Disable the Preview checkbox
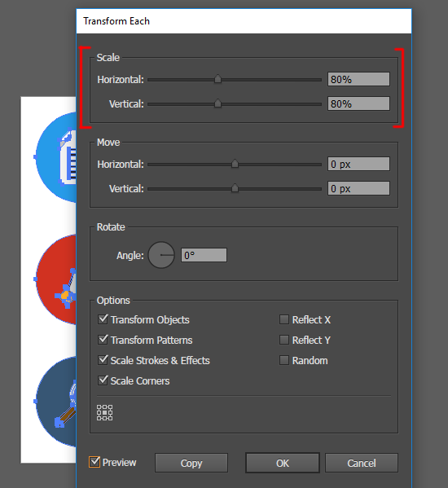Viewport: 448px width, 488px height. [x=94, y=462]
